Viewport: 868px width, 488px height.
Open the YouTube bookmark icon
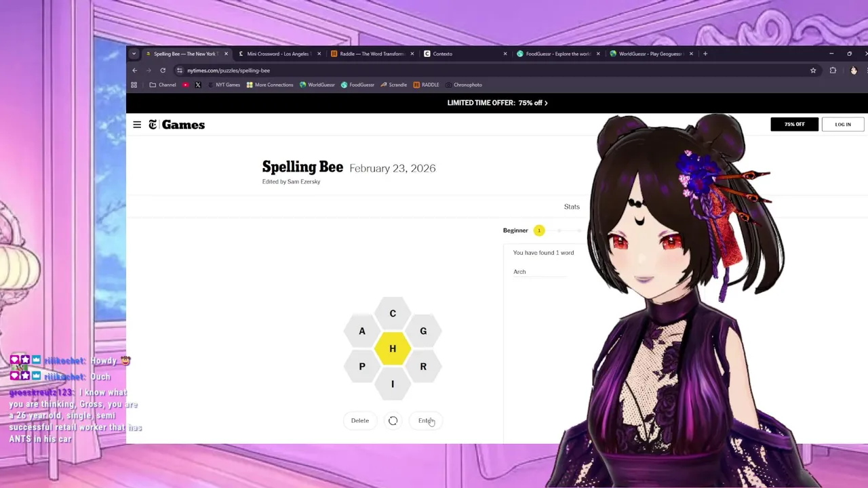pos(186,85)
